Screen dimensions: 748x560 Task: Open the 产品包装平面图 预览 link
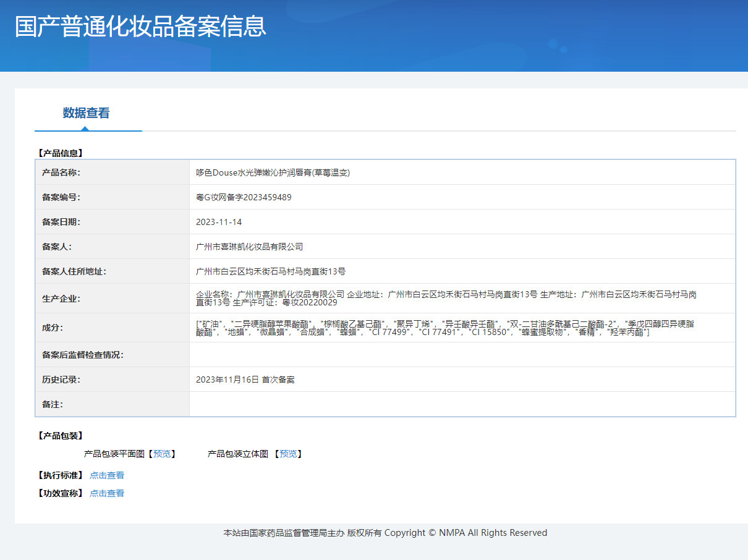click(x=161, y=454)
